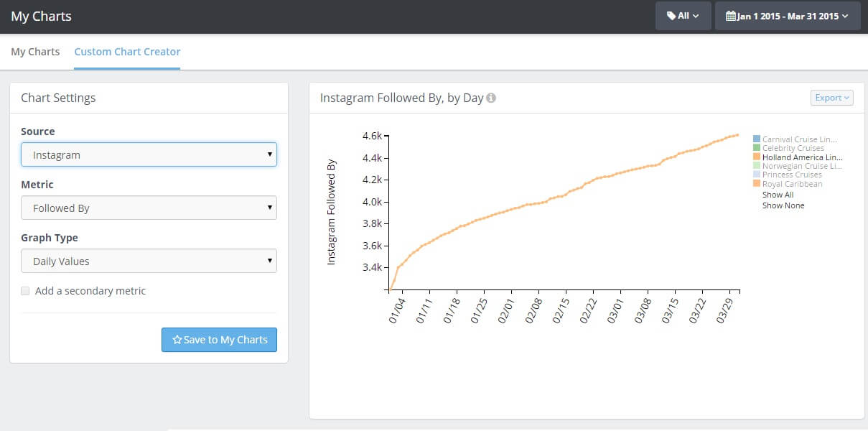Click the star icon on Save to My Charts
This screenshot has width=868, height=431.
tap(177, 340)
